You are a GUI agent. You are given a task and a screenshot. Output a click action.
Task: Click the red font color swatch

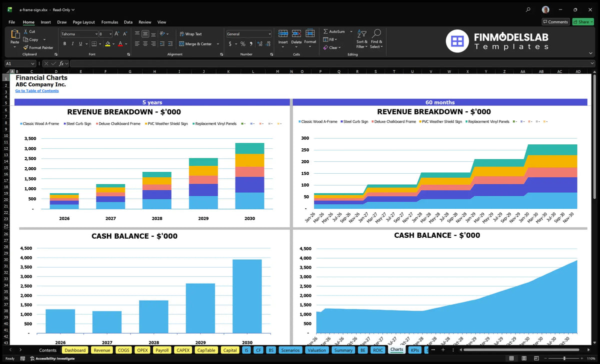pos(120,44)
